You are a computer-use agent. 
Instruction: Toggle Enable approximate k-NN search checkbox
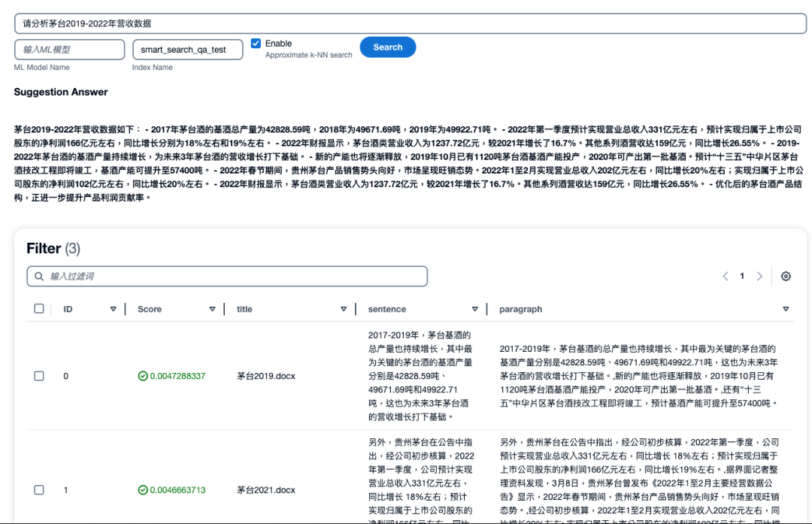256,43
